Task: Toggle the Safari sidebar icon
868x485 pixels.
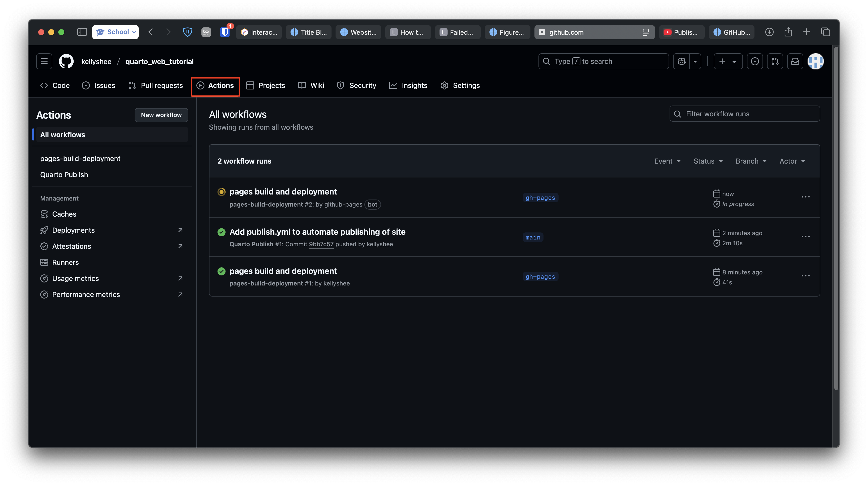Action: pyautogui.click(x=82, y=32)
